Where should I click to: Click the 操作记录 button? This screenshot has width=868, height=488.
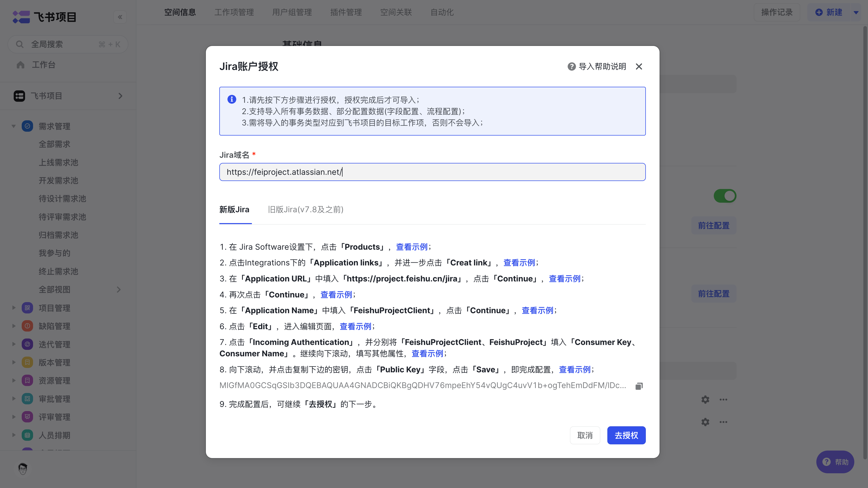(777, 12)
